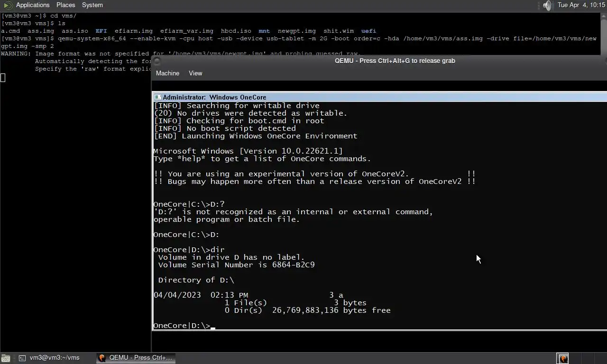Click the blue 'mnt' directory name in terminal
Screen dimensions: 607x364
click(264, 31)
